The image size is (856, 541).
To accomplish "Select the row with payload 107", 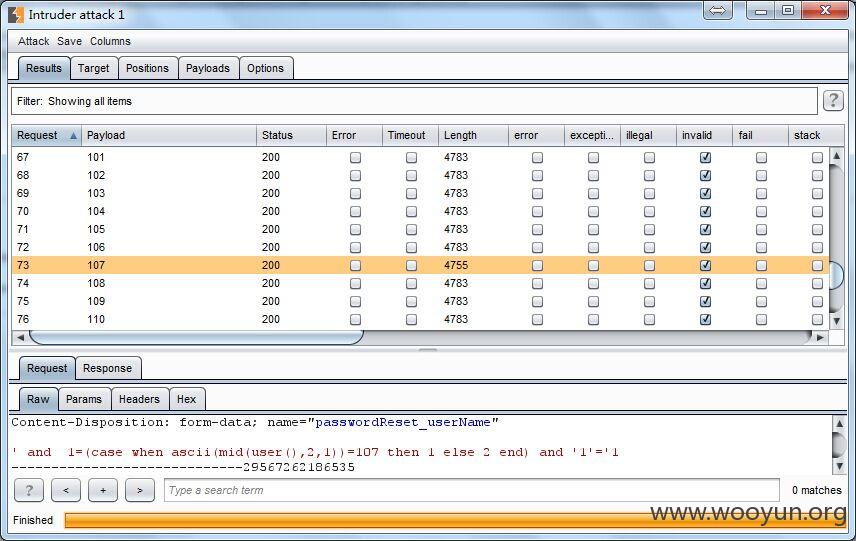I will 420,265.
